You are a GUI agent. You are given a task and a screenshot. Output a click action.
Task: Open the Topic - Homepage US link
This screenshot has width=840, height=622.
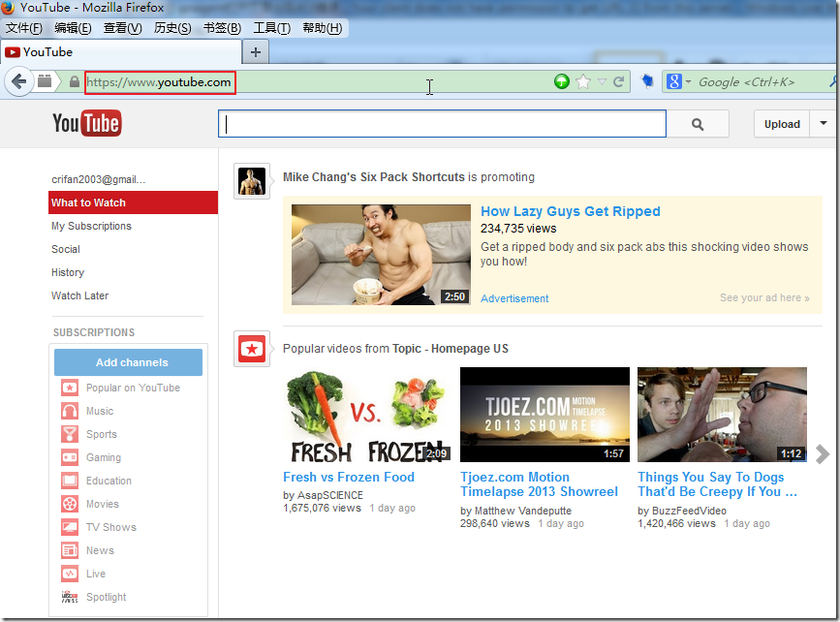[450, 349]
